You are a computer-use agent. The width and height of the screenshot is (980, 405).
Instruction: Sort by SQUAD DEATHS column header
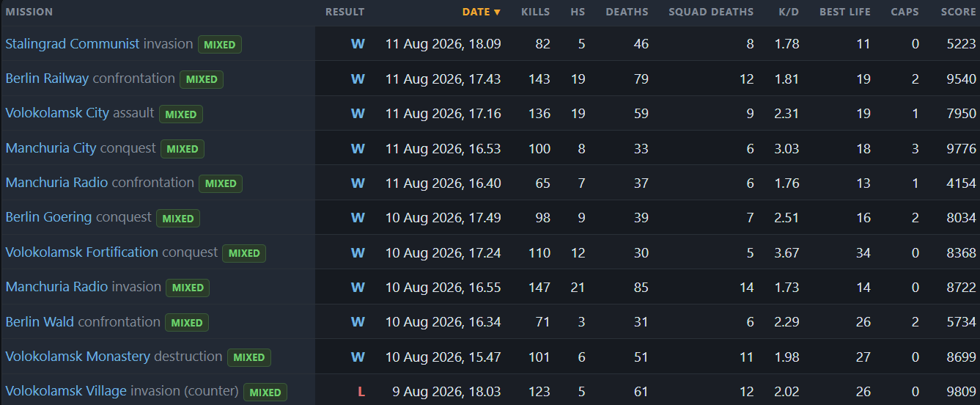click(x=711, y=12)
